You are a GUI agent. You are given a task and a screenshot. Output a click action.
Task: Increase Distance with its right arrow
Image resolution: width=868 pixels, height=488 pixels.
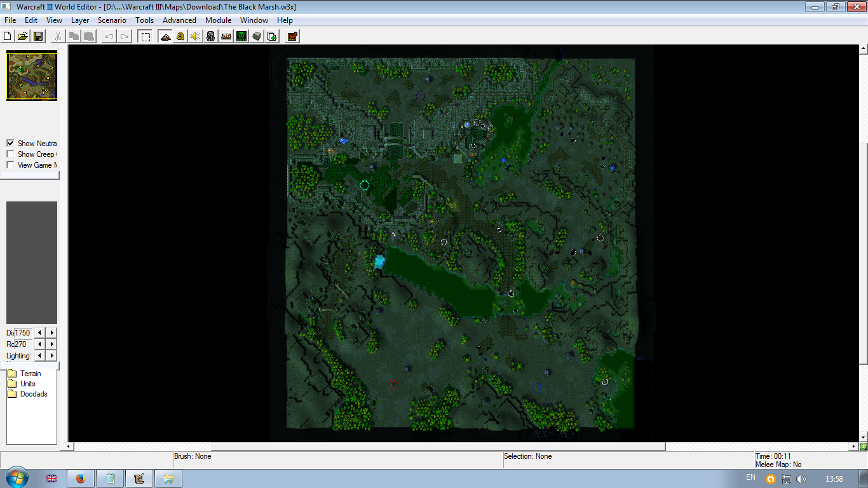coord(51,333)
